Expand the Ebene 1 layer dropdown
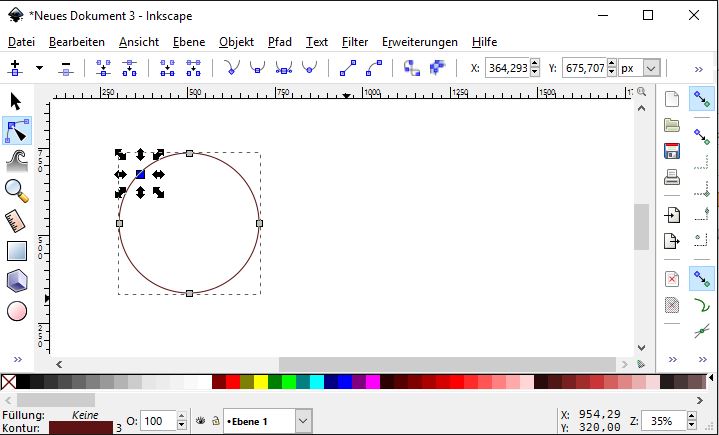The width and height of the screenshot is (719, 435). (x=303, y=422)
